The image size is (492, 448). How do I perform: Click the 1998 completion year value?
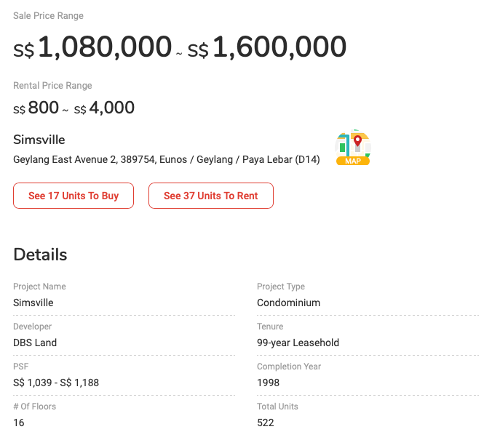coord(269,383)
